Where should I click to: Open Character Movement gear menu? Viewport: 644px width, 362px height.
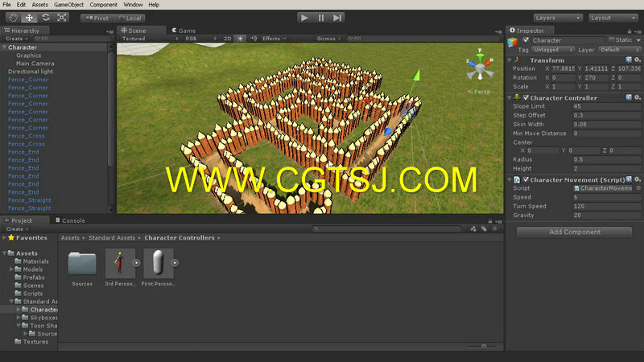pos(637,179)
